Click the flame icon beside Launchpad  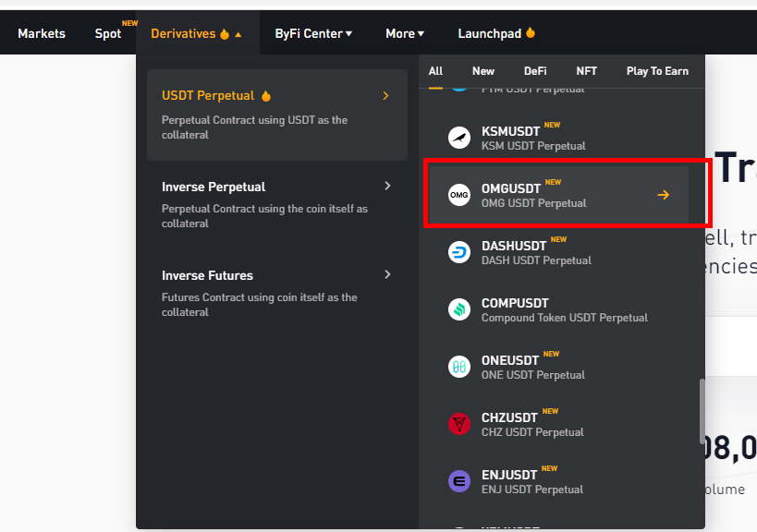pyautogui.click(x=531, y=32)
